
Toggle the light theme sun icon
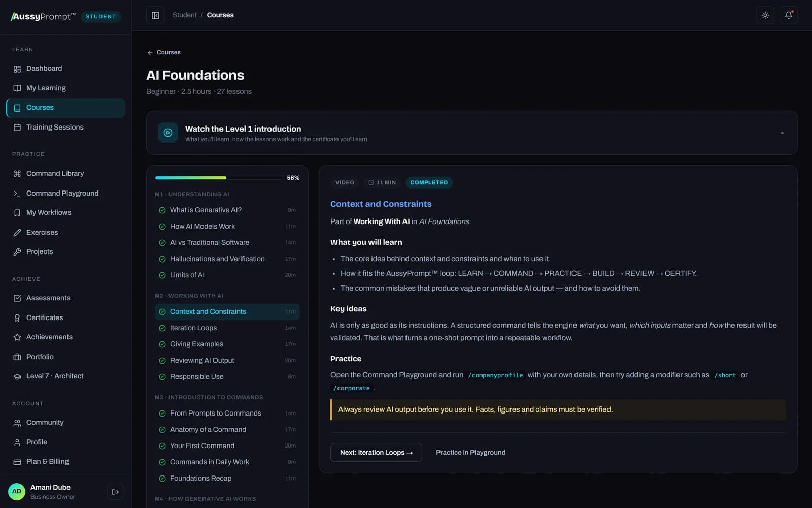click(765, 15)
